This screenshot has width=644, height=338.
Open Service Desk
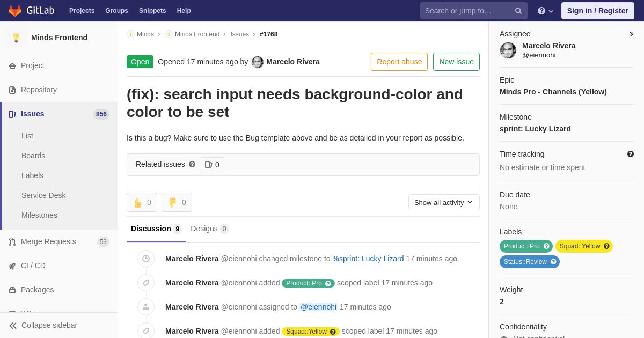(43, 195)
